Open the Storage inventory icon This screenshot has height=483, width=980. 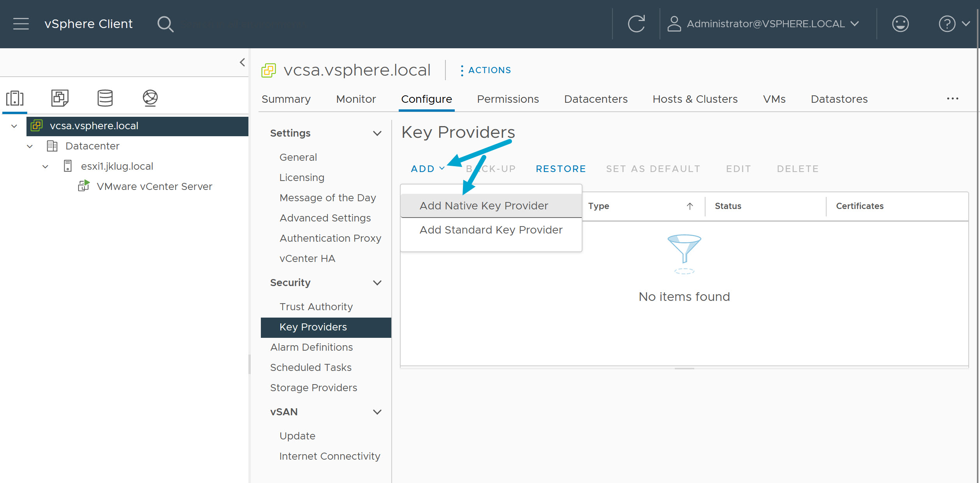coord(104,98)
